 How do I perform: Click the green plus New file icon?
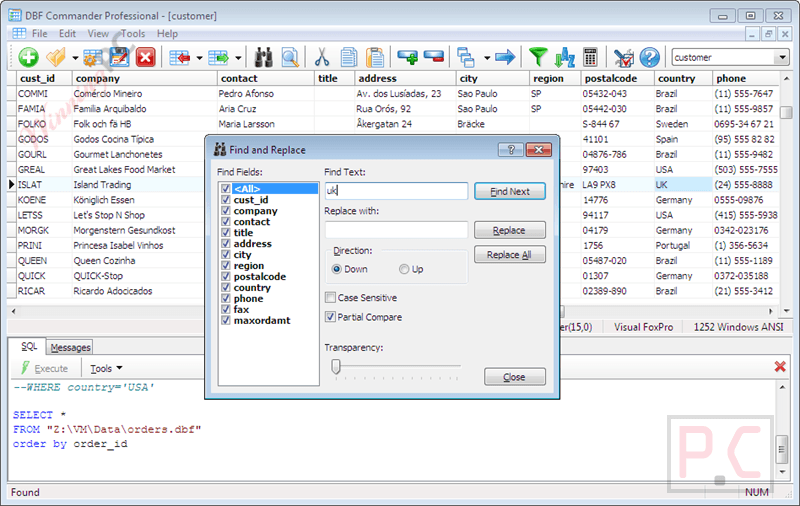pos(29,57)
